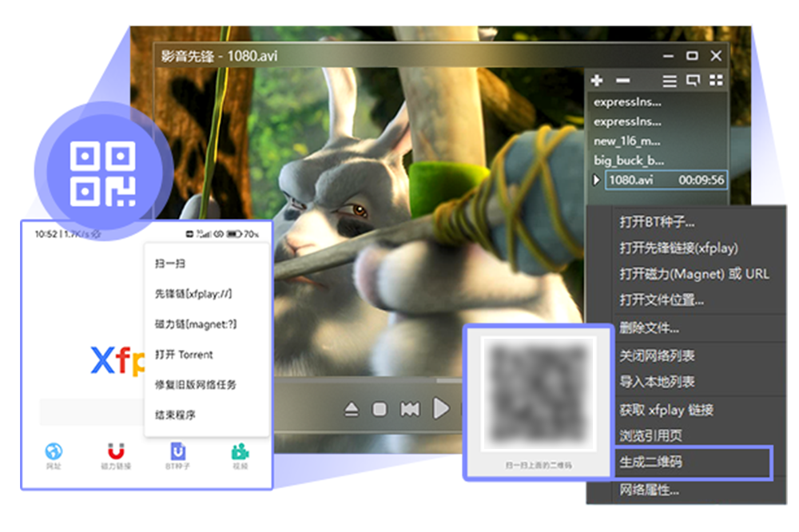The image size is (799, 532).
Task: Switch playlist to grid thumbnail view
Action: 716,81
